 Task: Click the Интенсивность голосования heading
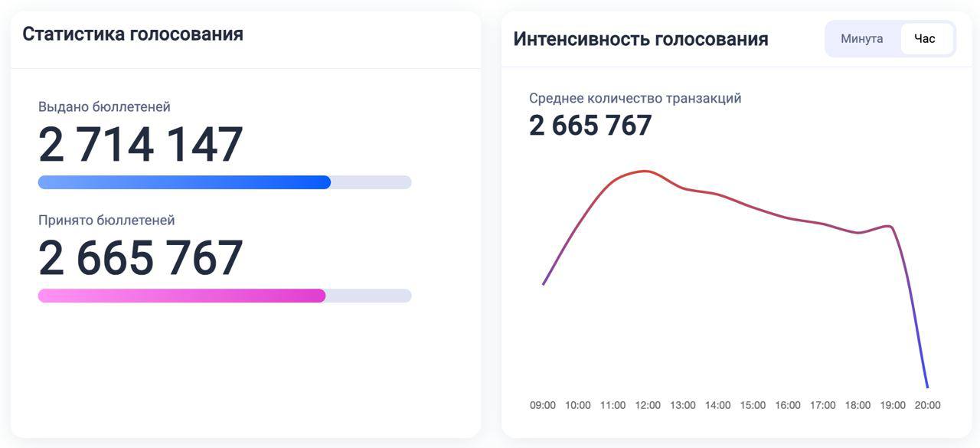(641, 39)
